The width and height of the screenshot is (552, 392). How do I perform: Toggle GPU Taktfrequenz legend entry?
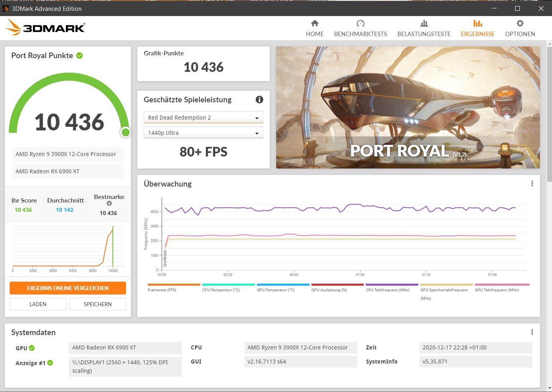[502, 287]
